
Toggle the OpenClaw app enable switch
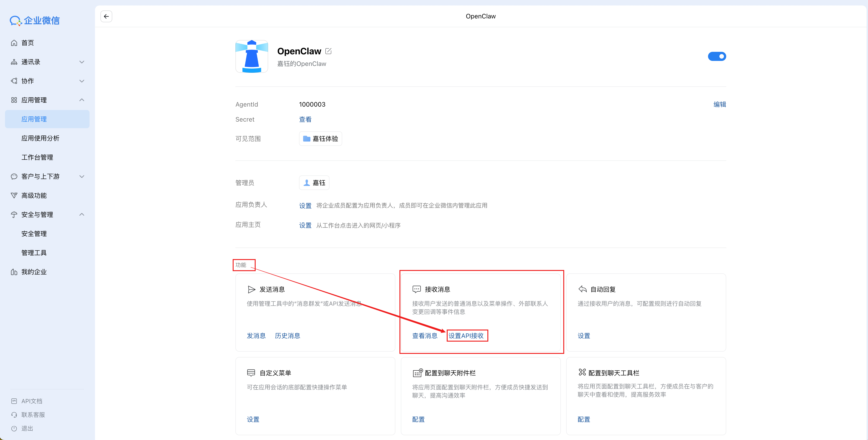click(x=717, y=56)
